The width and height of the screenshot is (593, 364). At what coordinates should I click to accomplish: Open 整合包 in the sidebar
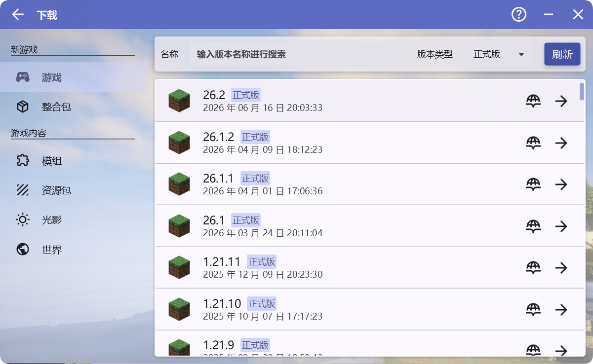74,107
